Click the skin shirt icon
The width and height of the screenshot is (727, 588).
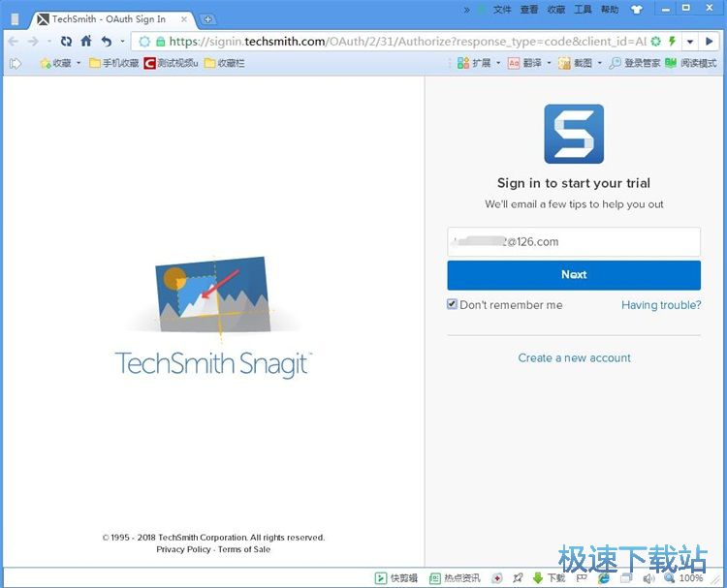[x=637, y=10]
